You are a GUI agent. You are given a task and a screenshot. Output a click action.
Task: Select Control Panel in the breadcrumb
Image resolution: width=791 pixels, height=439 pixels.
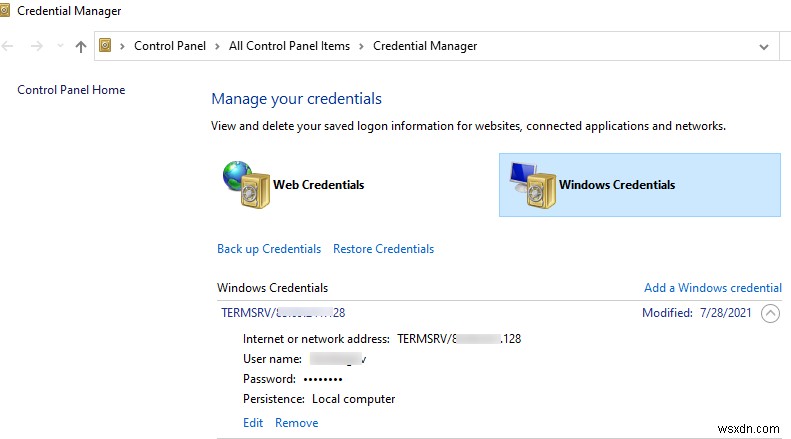(170, 46)
